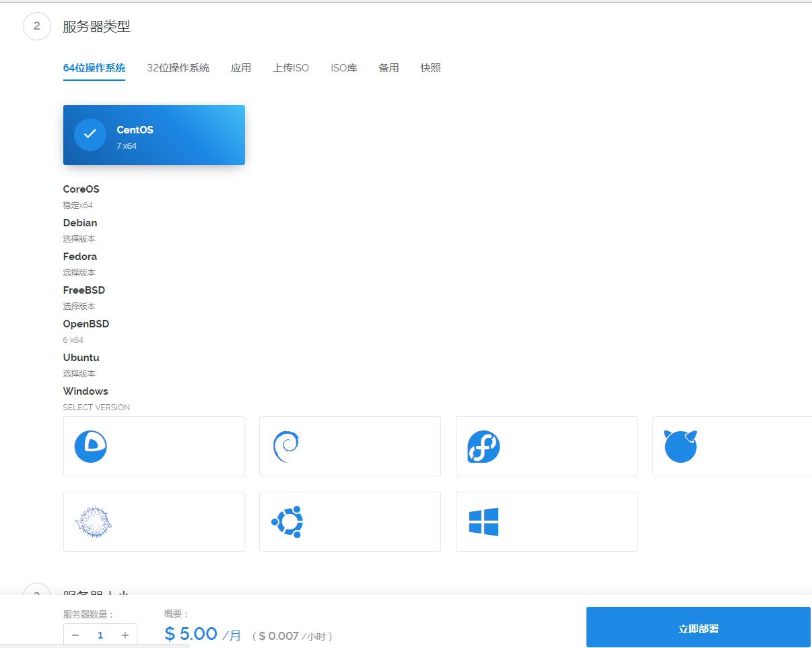
Task: Click 稳定x64 under CoreOS
Action: pyautogui.click(x=78, y=205)
